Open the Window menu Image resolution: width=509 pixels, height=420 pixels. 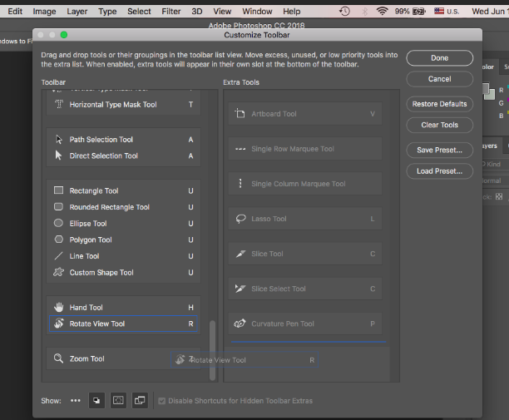click(257, 12)
